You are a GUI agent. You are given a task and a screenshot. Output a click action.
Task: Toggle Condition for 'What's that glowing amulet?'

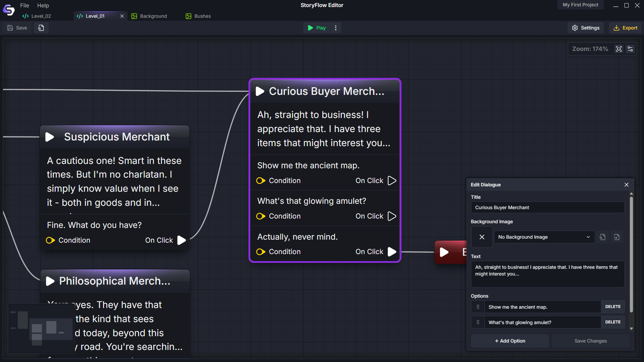pos(261,216)
